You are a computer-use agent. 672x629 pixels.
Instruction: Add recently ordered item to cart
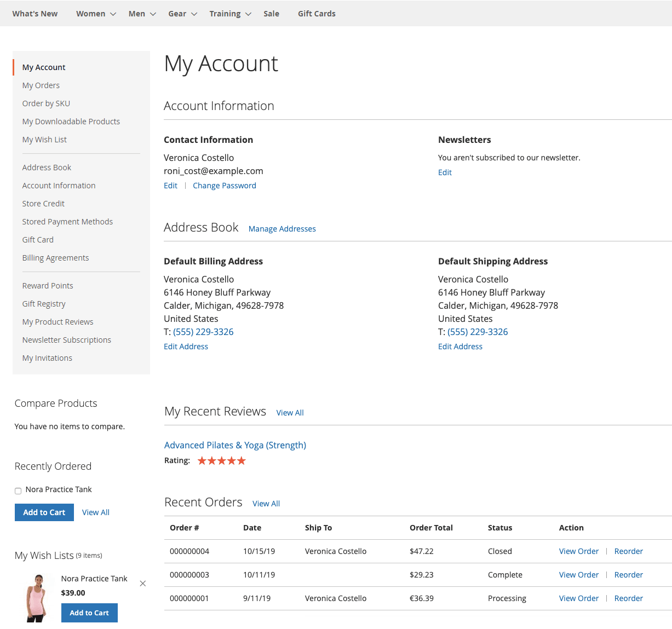click(x=44, y=512)
